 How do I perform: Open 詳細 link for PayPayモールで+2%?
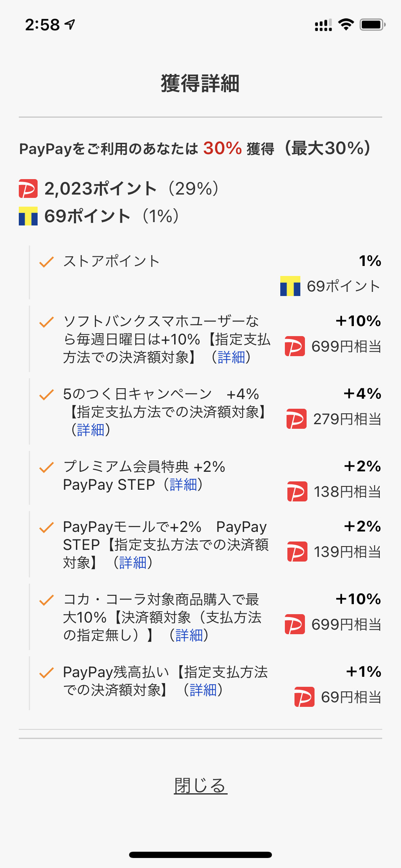click(133, 563)
